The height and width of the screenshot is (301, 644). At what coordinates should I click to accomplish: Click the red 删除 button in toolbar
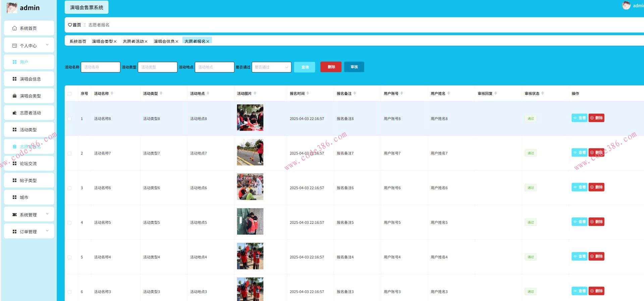point(331,67)
